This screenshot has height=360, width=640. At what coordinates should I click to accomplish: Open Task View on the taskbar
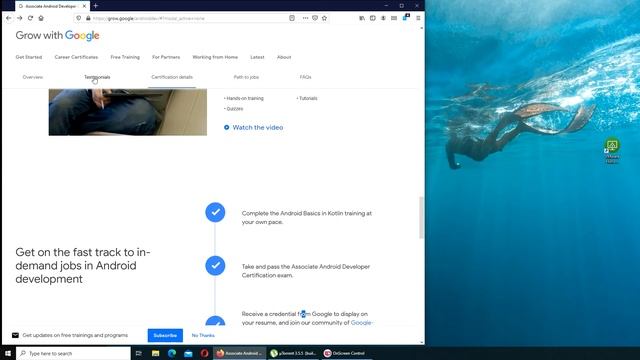pos(139,353)
